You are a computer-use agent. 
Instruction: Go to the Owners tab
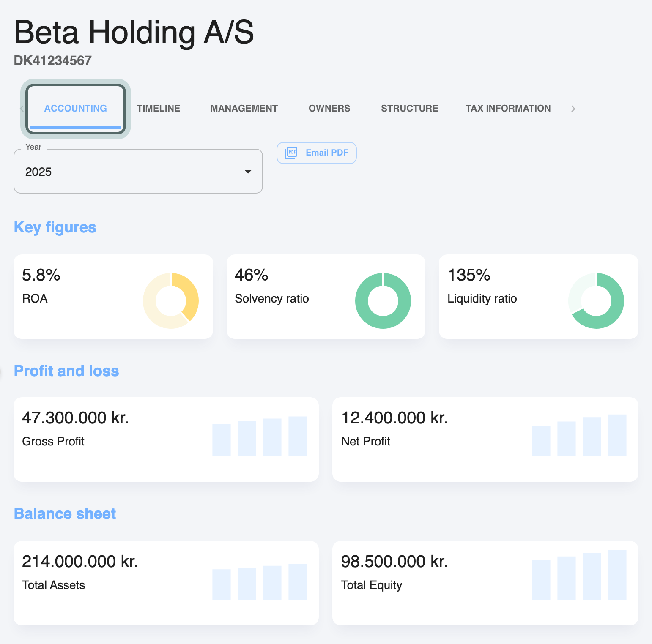pyautogui.click(x=329, y=109)
